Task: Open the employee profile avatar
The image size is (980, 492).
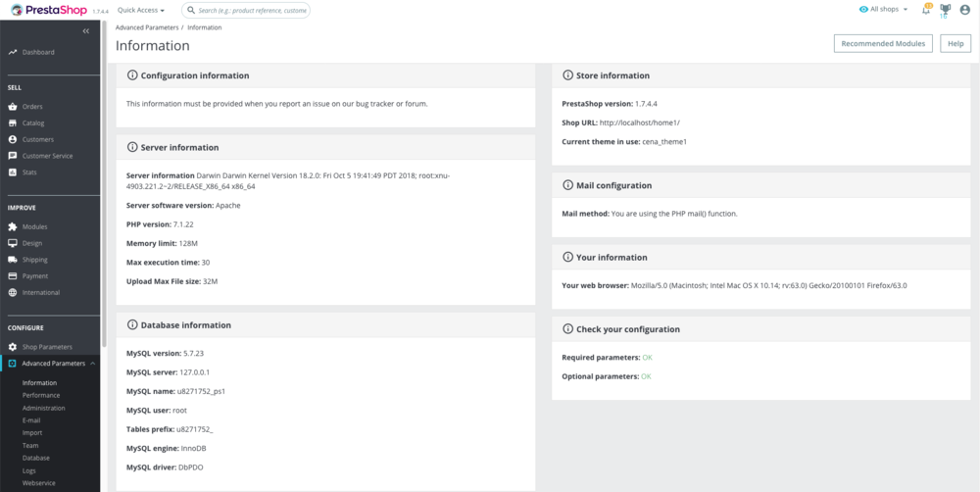Action: [x=965, y=10]
